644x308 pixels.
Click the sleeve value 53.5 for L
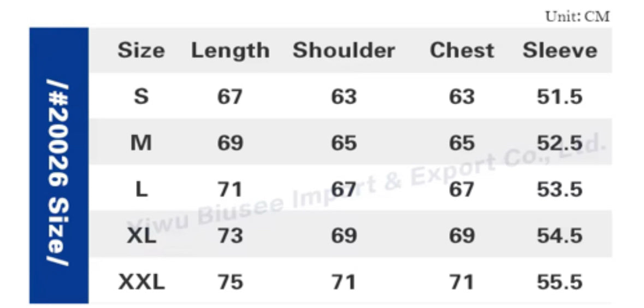pyautogui.click(x=560, y=190)
